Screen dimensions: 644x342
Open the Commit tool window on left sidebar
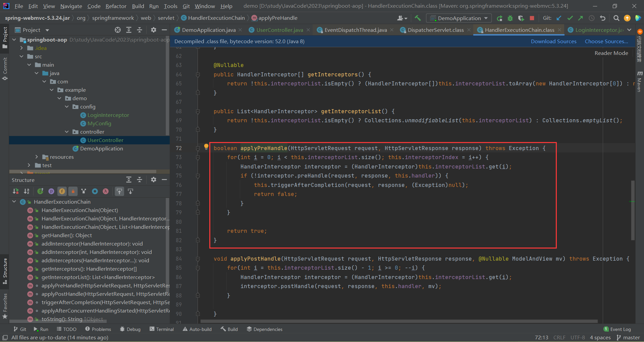coord(5,69)
